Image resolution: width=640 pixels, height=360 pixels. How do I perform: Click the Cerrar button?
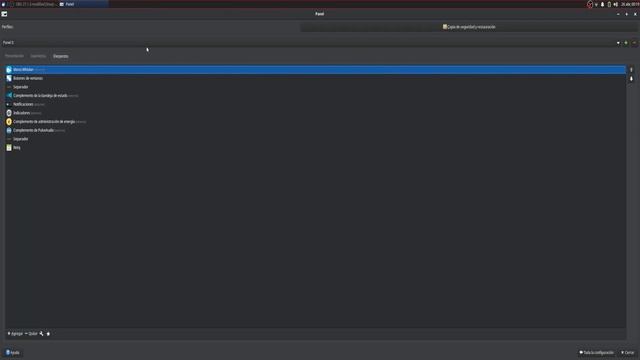pyautogui.click(x=628, y=353)
